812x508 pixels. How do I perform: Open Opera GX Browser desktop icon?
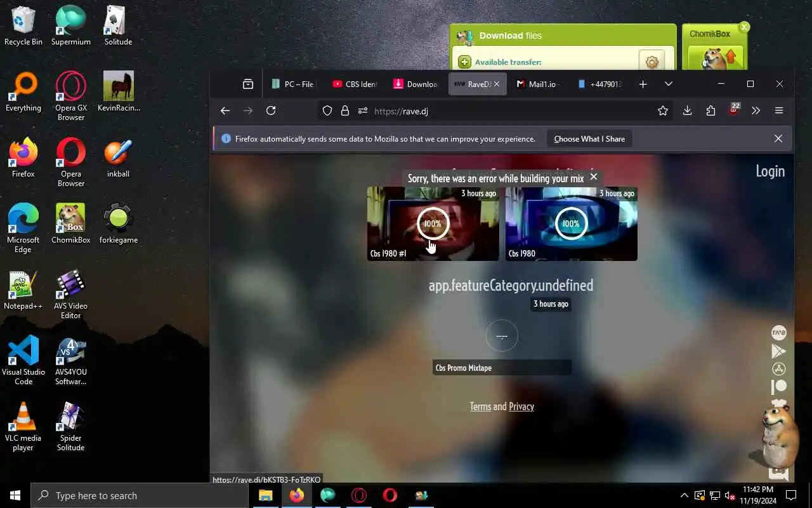click(71, 96)
